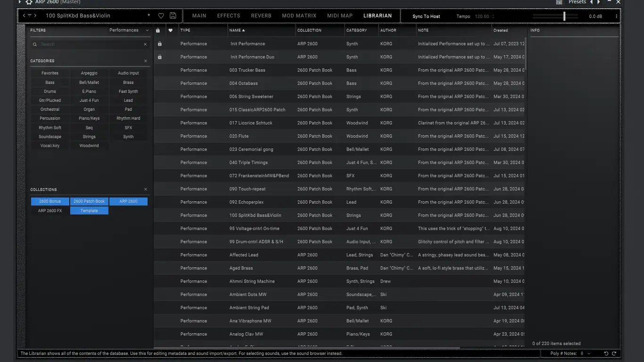Select the LIBRARIAN tab
Viewport: 644px width, 362px height.
coord(378,16)
